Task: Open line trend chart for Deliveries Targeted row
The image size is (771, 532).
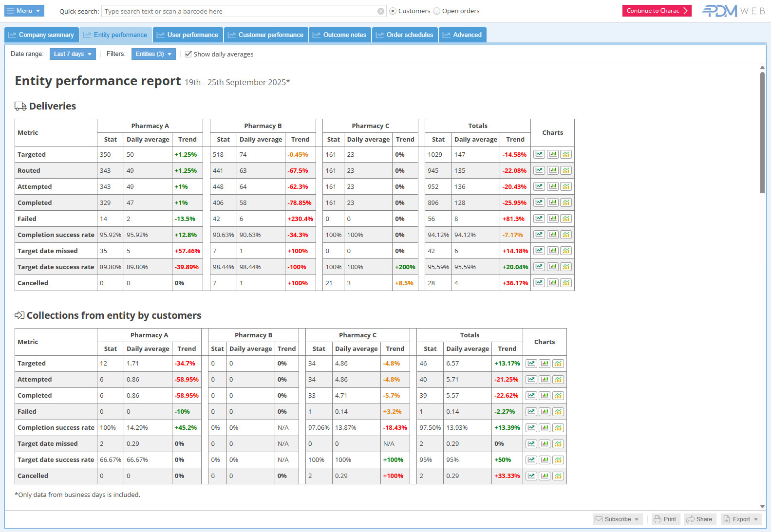Action: coord(539,154)
